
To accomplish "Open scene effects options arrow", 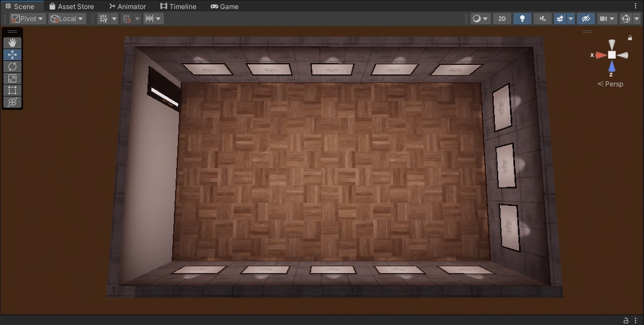I will (570, 18).
